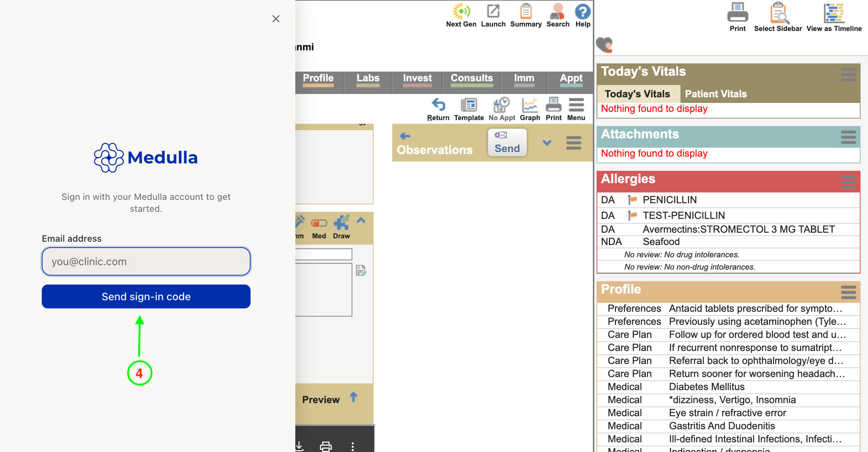Focus the Email address input field

[x=146, y=261]
